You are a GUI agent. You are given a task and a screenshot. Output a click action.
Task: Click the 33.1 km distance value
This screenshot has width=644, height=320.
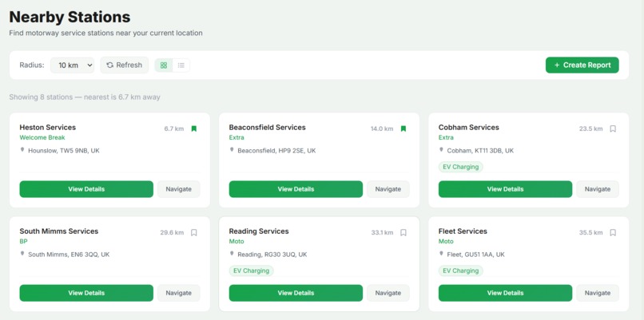[383, 232]
